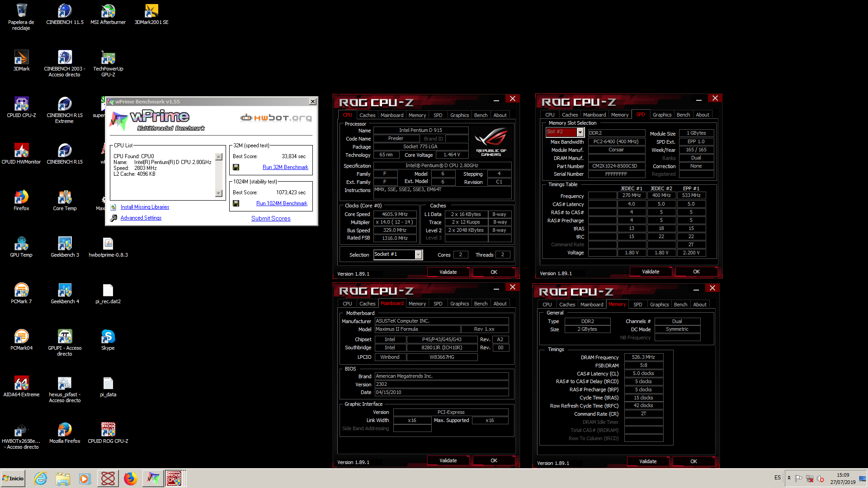Image resolution: width=868 pixels, height=488 pixels.
Task: Click Validate in CPU tab window
Action: pos(448,272)
